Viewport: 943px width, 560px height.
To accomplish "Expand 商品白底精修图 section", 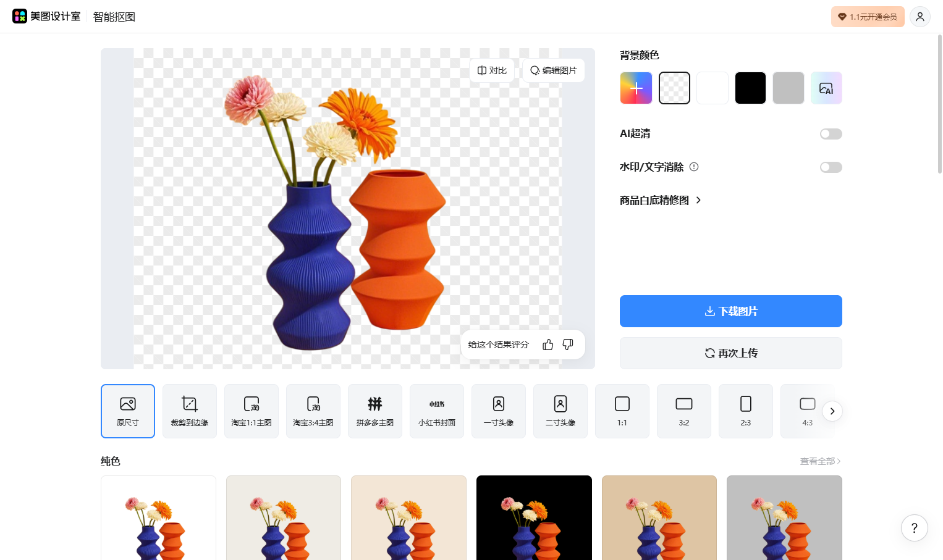I will click(x=660, y=200).
